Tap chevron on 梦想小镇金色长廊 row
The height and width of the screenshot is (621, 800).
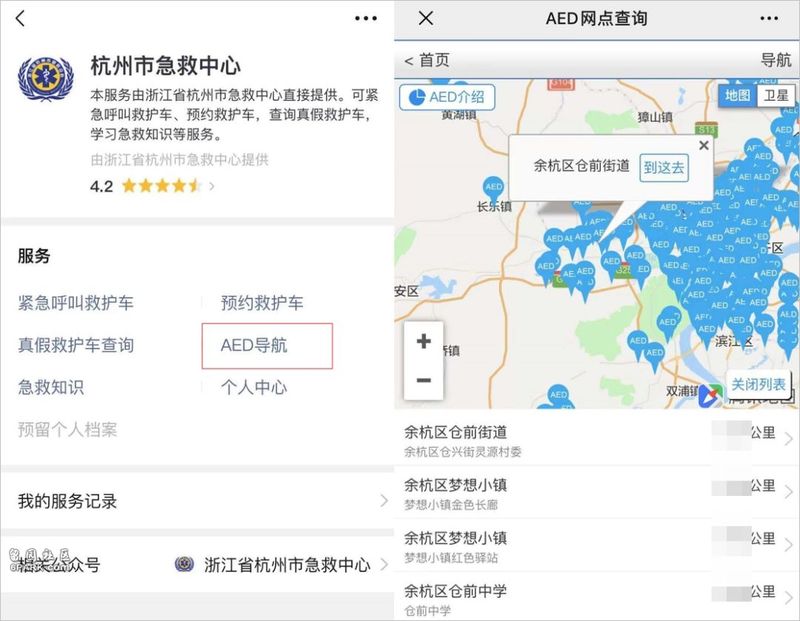789,491
